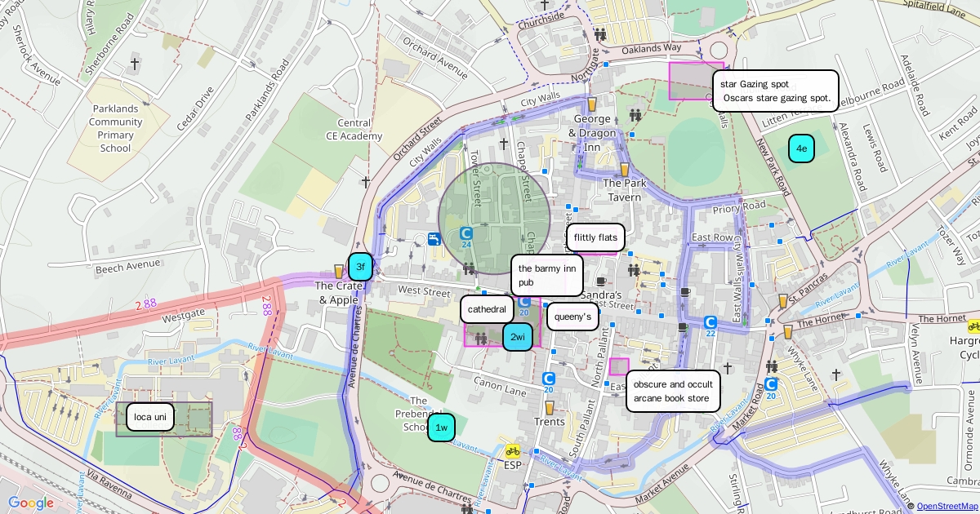980x514 pixels.
Task: Click the George & Dragon Inn pub icon
Action: point(592,104)
